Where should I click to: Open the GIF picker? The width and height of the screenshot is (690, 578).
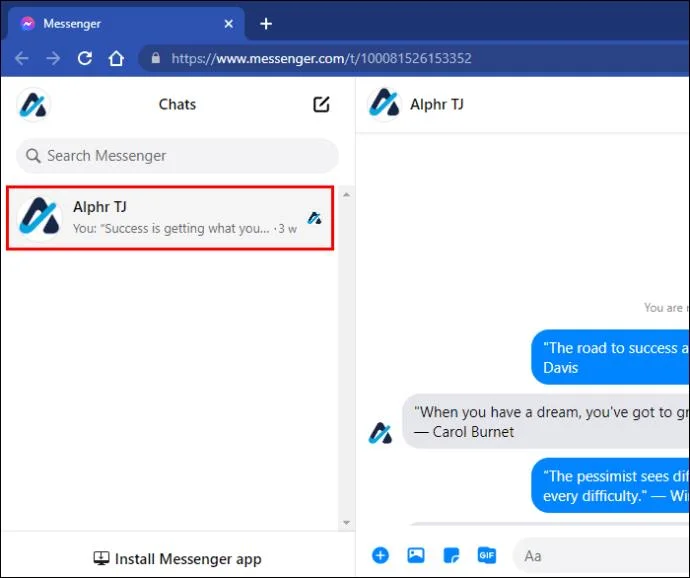(487, 556)
